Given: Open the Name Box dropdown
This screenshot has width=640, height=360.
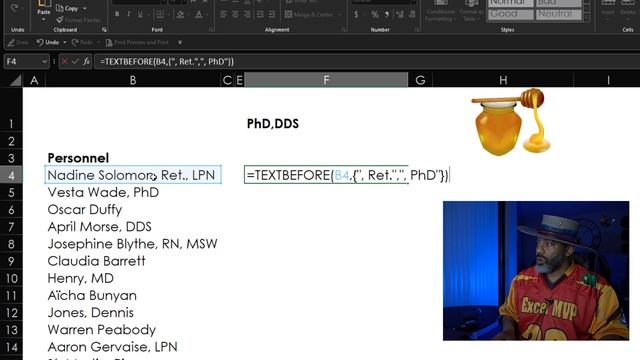Looking at the screenshot, I should (44, 62).
